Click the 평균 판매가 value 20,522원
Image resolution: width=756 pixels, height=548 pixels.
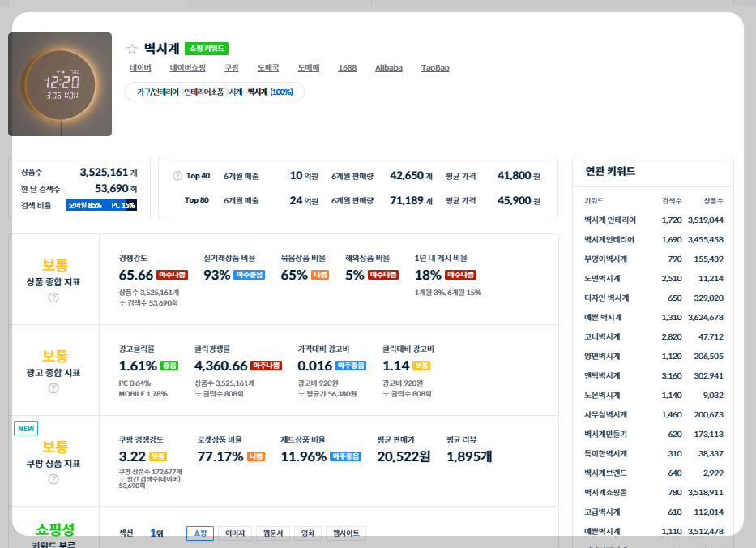[404, 456]
